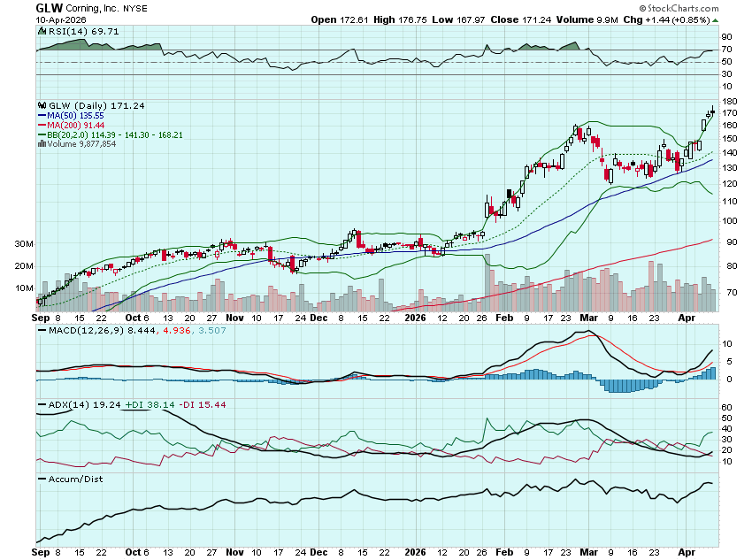The width and height of the screenshot is (752, 560).
Task: Click the Accum/Dist indicator label
Action: click(75, 479)
